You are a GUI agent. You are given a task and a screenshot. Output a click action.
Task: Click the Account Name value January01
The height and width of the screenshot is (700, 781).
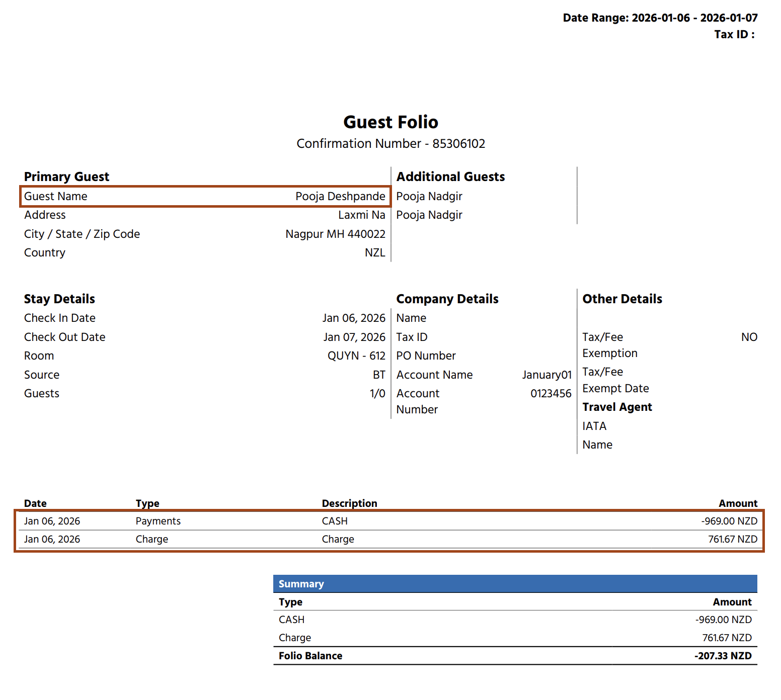[546, 375]
